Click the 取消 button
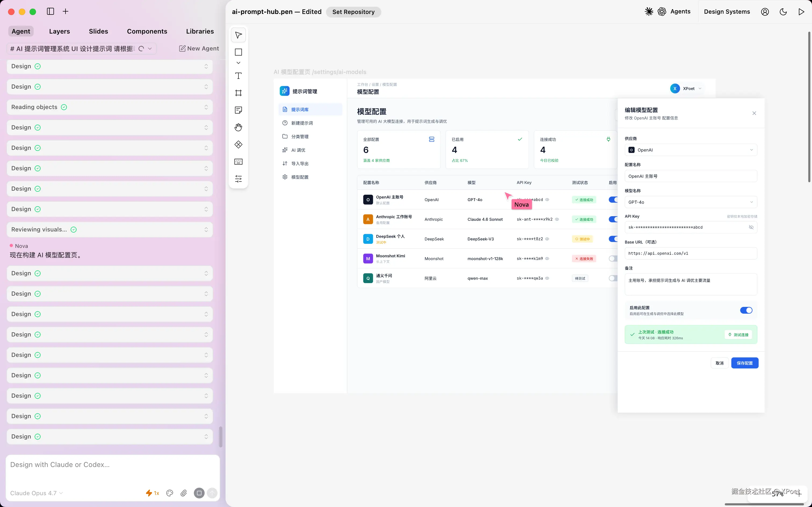The width and height of the screenshot is (812, 507). pos(719,363)
